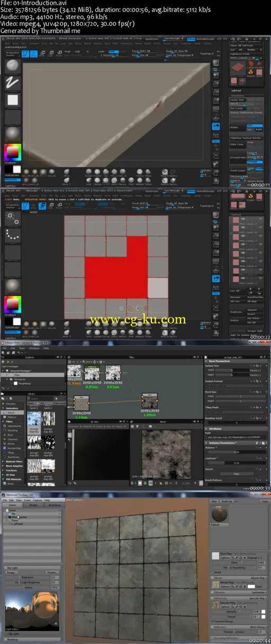Click the Library search field in Substance Designer
The height and width of the screenshot is (644, 271).
[x=41, y=399]
